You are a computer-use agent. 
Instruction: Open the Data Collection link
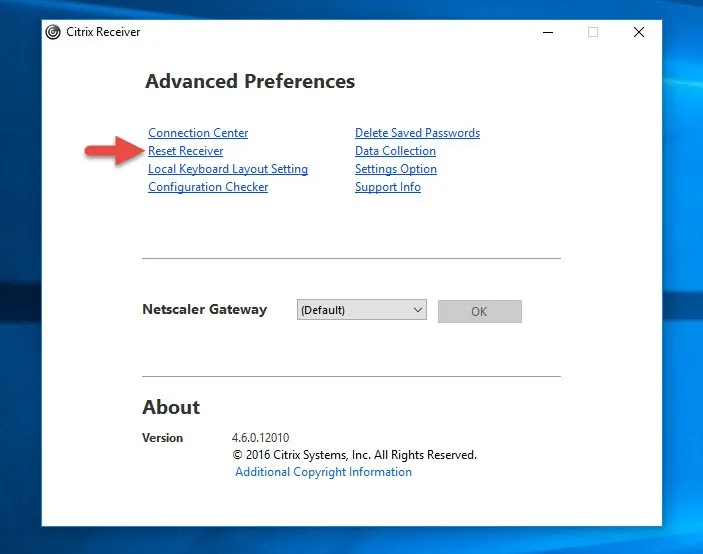[x=395, y=151]
